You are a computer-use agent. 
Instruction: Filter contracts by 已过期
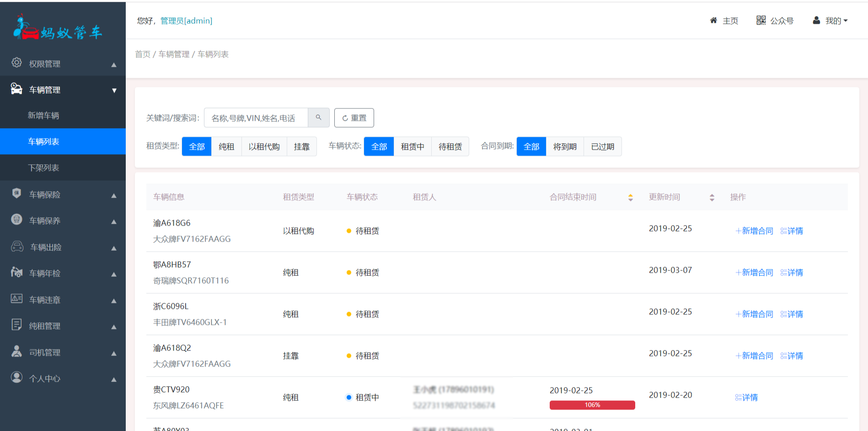pos(603,146)
